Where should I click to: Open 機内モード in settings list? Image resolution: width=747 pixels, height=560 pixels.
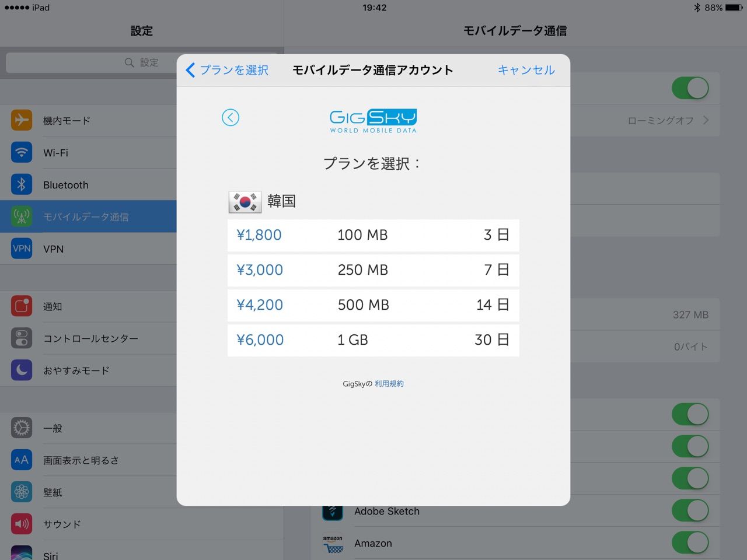pyautogui.click(x=88, y=121)
